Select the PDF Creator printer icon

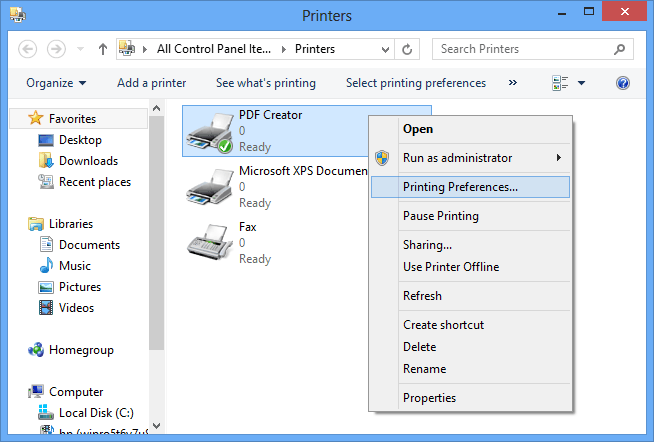pyautogui.click(x=209, y=132)
